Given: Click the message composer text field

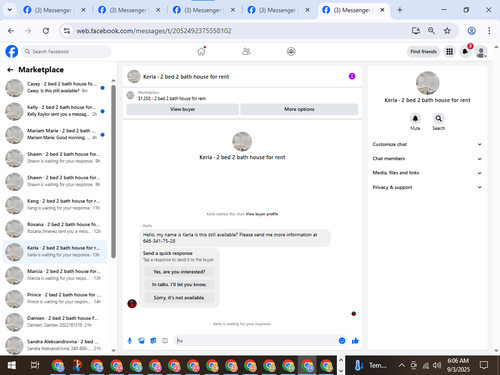Looking at the screenshot, I should [256, 341].
